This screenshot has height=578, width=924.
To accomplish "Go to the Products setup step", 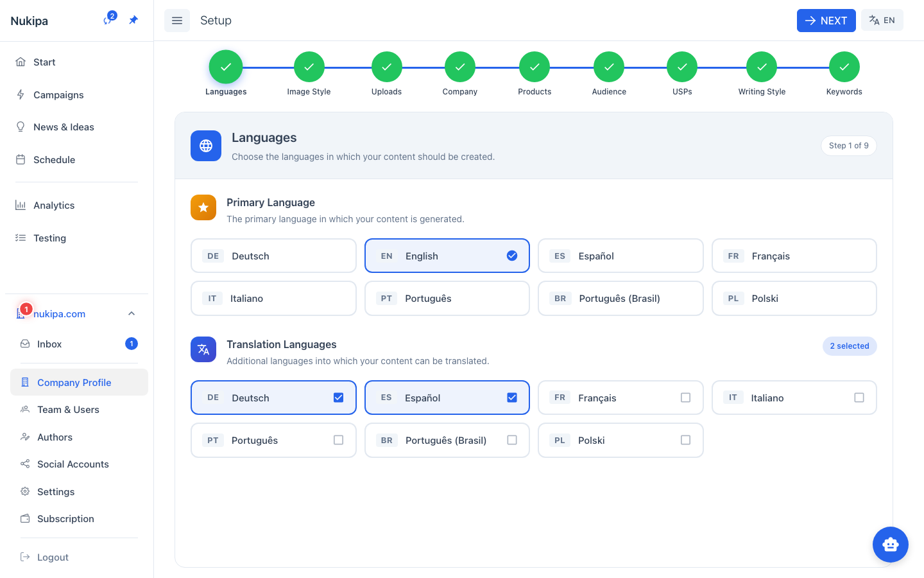I will point(534,67).
